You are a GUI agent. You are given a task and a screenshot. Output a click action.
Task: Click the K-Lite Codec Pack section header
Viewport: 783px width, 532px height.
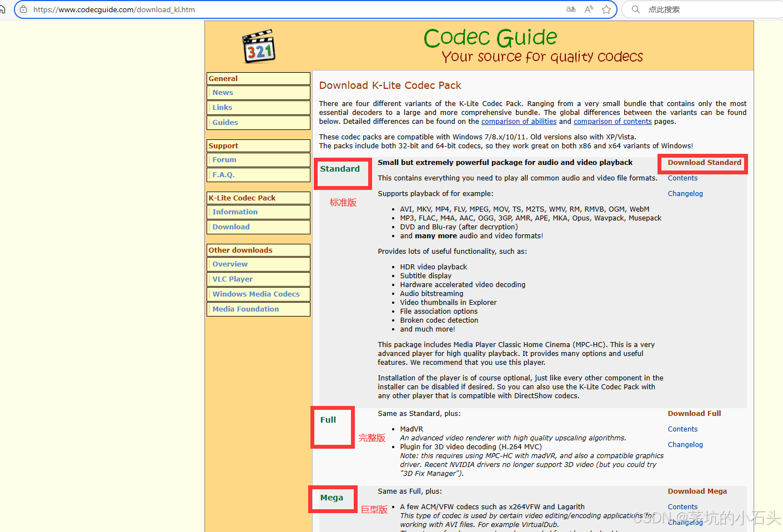(x=258, y=198)
